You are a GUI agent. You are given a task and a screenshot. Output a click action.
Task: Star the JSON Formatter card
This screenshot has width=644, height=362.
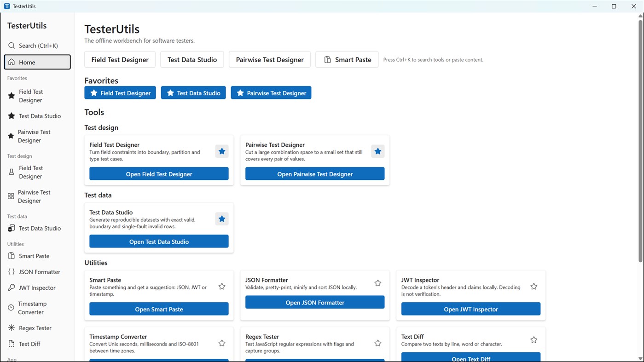pos(378,283)
